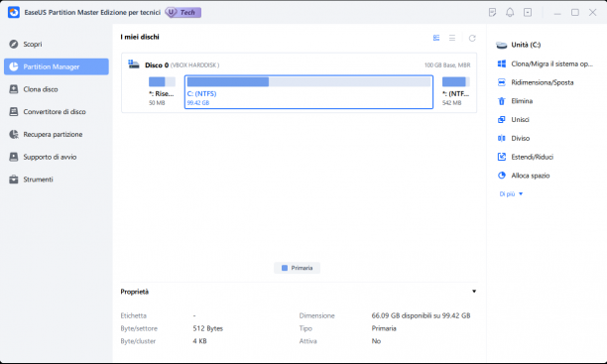The image size is (607, 364).
Task: Select Partition Manager in sidebar
Action: (x=57, y=66)
